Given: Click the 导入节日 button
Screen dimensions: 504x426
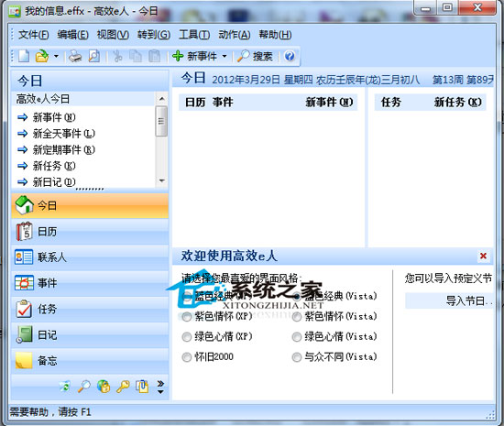Looking at the screenshot, I should coord(449,301).
